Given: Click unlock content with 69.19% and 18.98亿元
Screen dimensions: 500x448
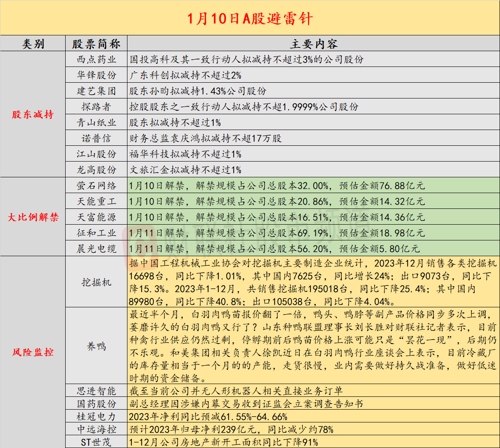Looking at the screenshot, I should pos(277,233).
